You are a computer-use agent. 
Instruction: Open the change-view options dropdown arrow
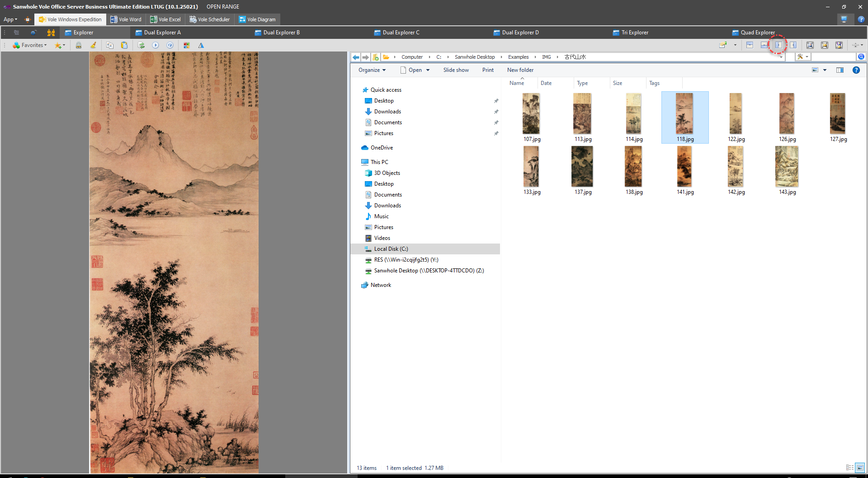point(825,70)
